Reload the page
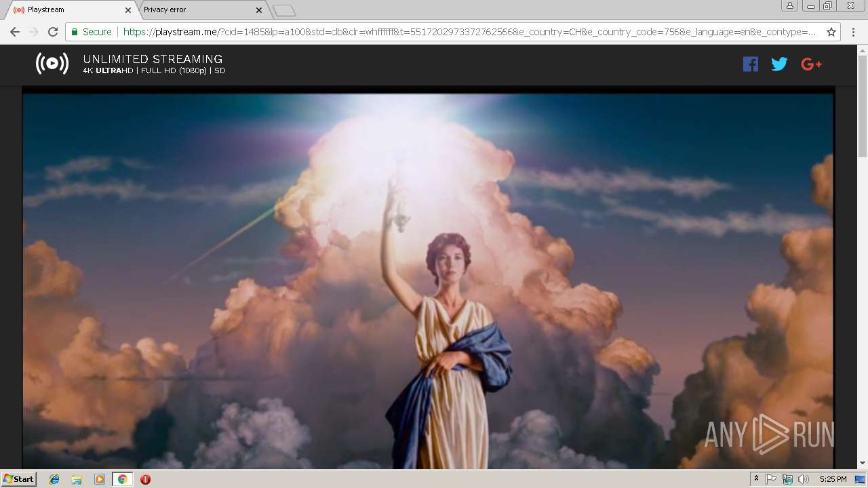This screenshot has height=488, width=868. pyautogui.click(x=53, y=32)
